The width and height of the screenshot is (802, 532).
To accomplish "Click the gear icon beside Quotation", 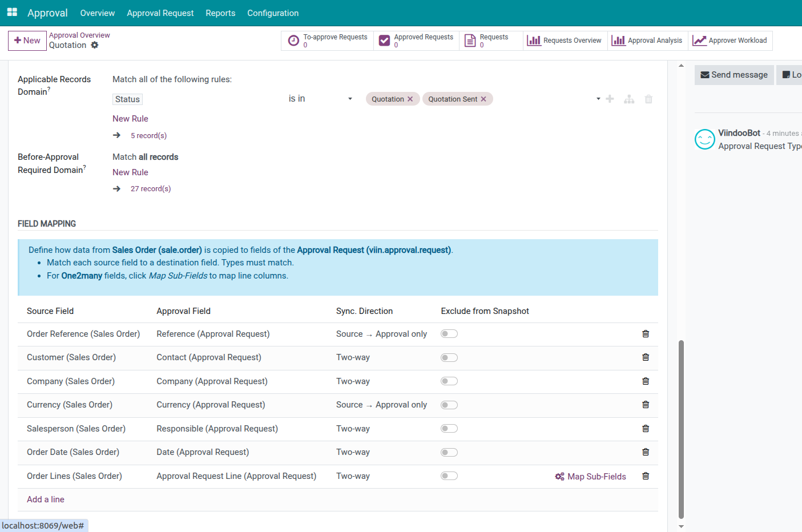I will click(95, 45).
